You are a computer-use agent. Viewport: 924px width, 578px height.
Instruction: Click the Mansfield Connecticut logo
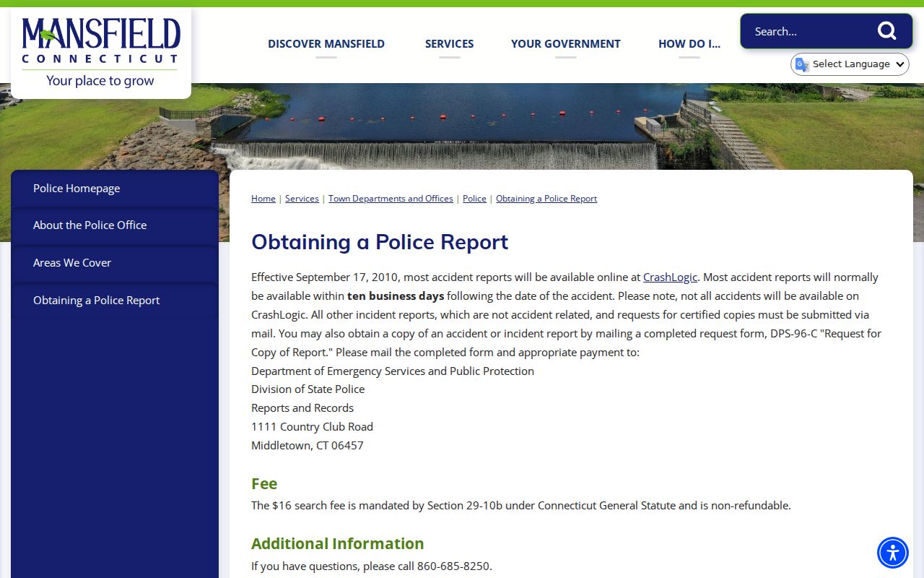tap(101, 52)
